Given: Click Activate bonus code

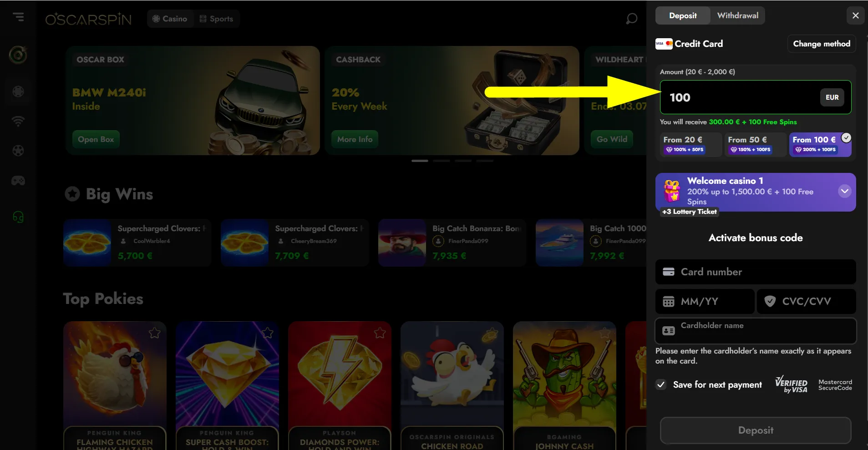Looking at the screenshot, I should [x=756, y=238].
